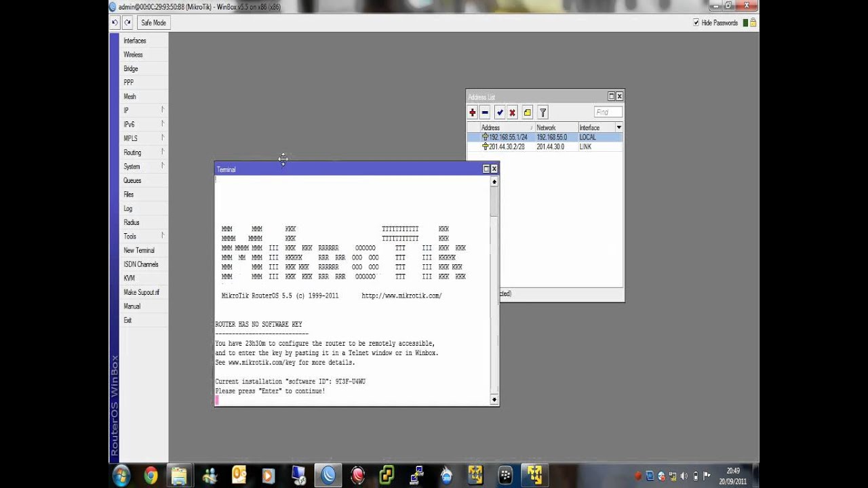Screen dimensions: 868x488
Task: Open the yellow Comment note icon
Action: coord(528,113)
